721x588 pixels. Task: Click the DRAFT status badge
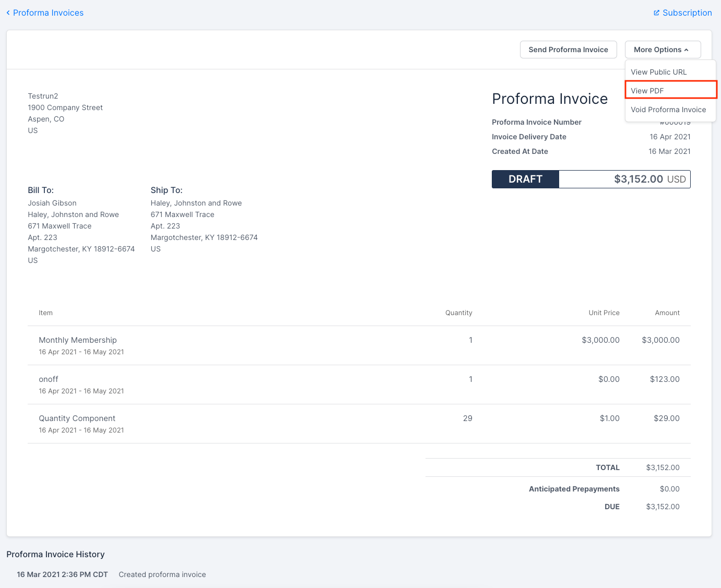click(x=525, y=179)
